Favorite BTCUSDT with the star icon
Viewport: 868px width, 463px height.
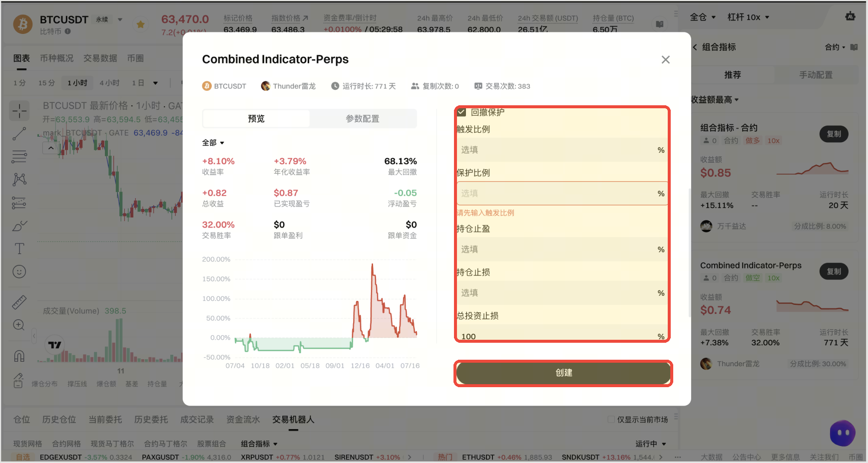(x=141, y=24)
